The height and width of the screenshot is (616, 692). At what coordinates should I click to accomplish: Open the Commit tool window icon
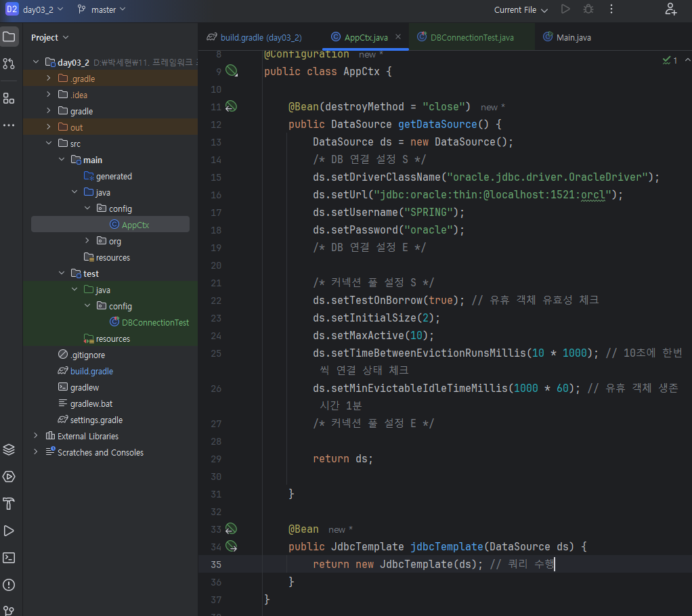pos(9,64)
